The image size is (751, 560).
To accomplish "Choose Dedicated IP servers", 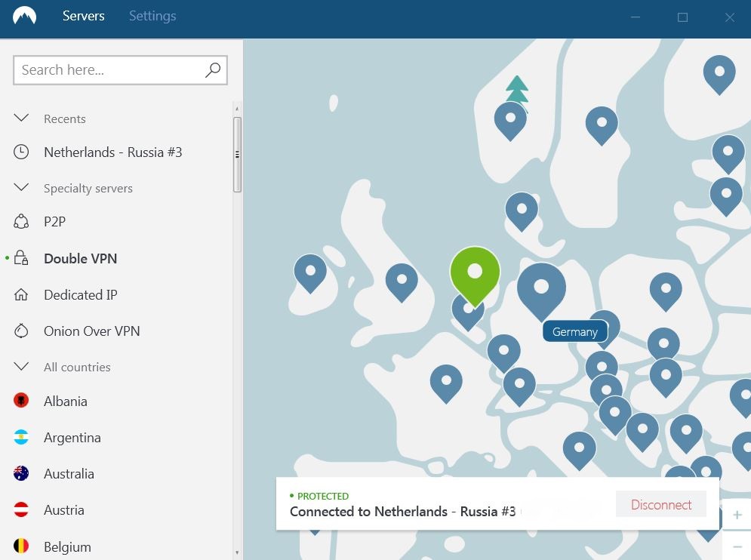I will 81,294.
